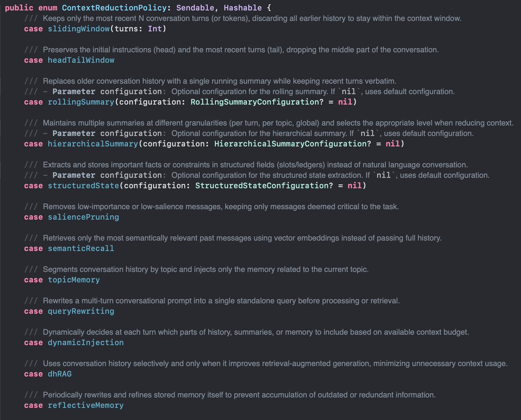This screenshot has width=521, height=420.
Task: Click the topicMemory case name
Action: [74, 280]
